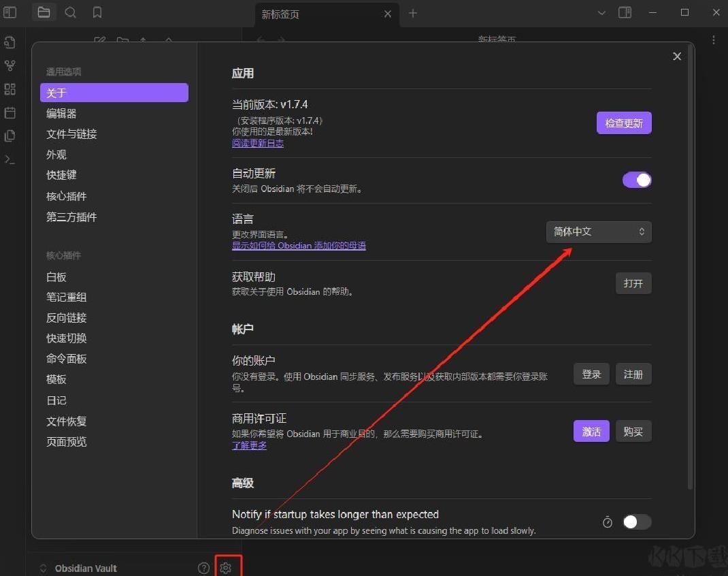The image size is (728, 576).
Task: Toggle 自动更新 switch off
Action: (637, 180)
